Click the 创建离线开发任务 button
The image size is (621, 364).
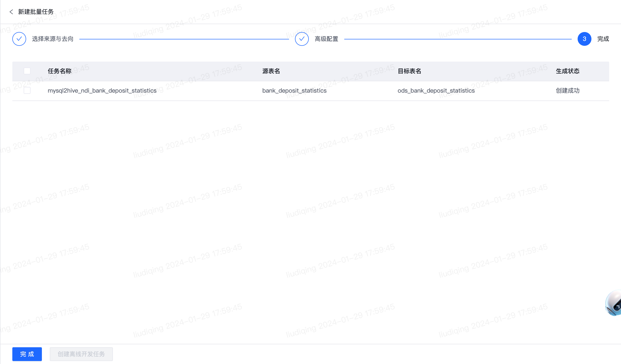pyautogui.click(x=81, y=354)
